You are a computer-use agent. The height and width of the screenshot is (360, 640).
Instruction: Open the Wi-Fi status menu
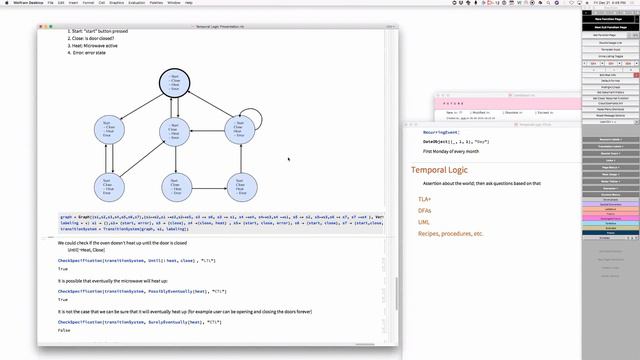click(x=571, y=2)
